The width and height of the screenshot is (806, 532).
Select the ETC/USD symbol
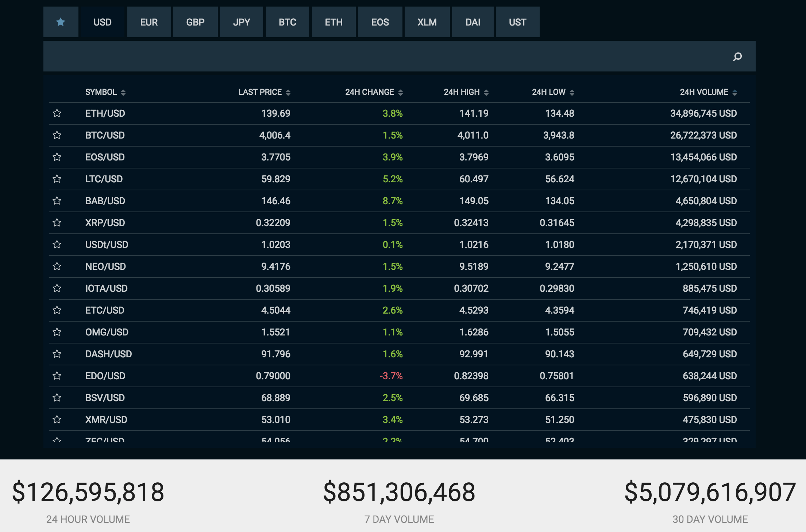105,310
